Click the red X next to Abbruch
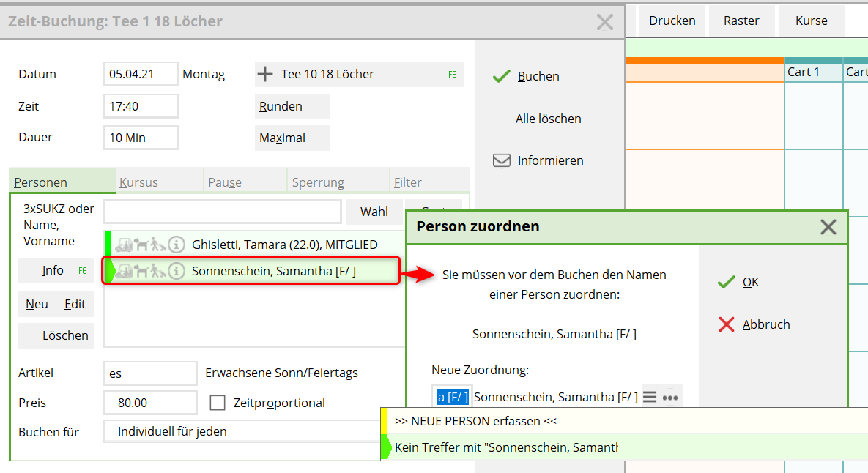 (727, 324)
